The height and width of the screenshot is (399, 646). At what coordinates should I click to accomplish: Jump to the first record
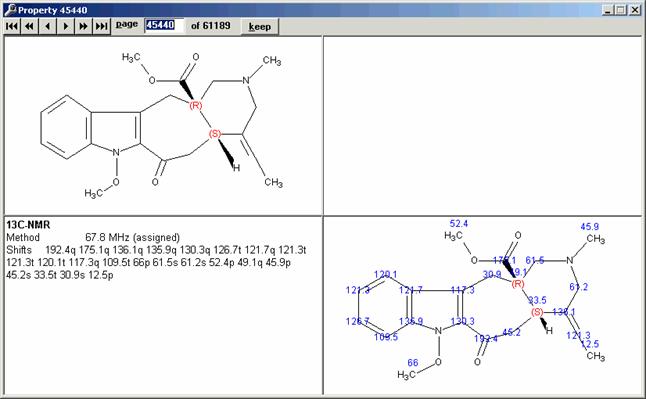pyautogui.click(x=12, y=26)
